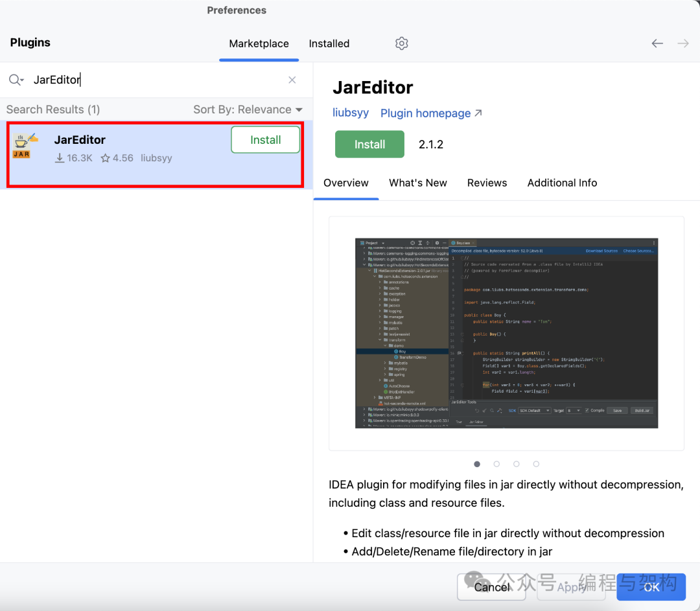
Task: Switch to the Installed tab
Action: (x=329, y=44)
